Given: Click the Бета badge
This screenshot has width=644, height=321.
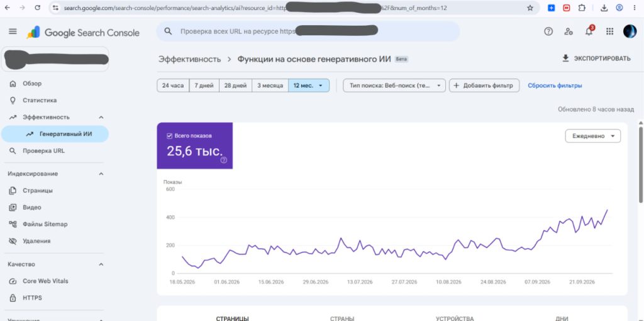Looking at the screenshot, I should tap(401, 59).
